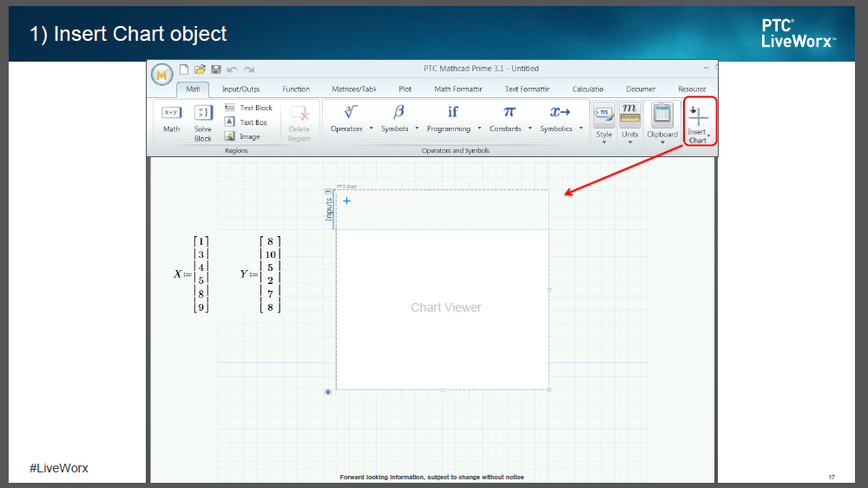The width and height of the screenshot is (868, 488).
Task: Open the Constants palette
Action: [505, 119]
